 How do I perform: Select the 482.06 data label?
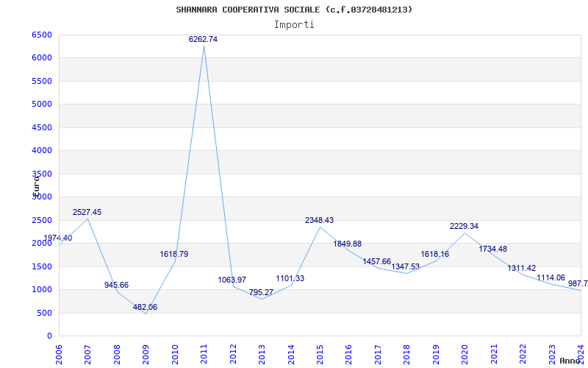click(x=145, y=307)
